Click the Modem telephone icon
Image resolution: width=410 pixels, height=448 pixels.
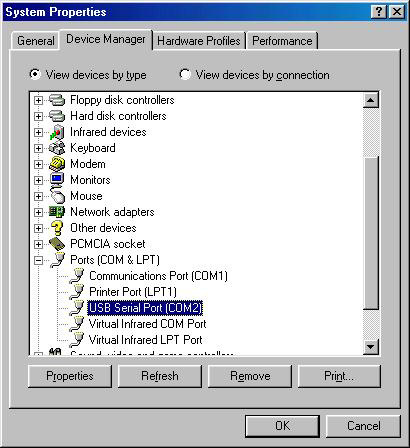(57, 164)
